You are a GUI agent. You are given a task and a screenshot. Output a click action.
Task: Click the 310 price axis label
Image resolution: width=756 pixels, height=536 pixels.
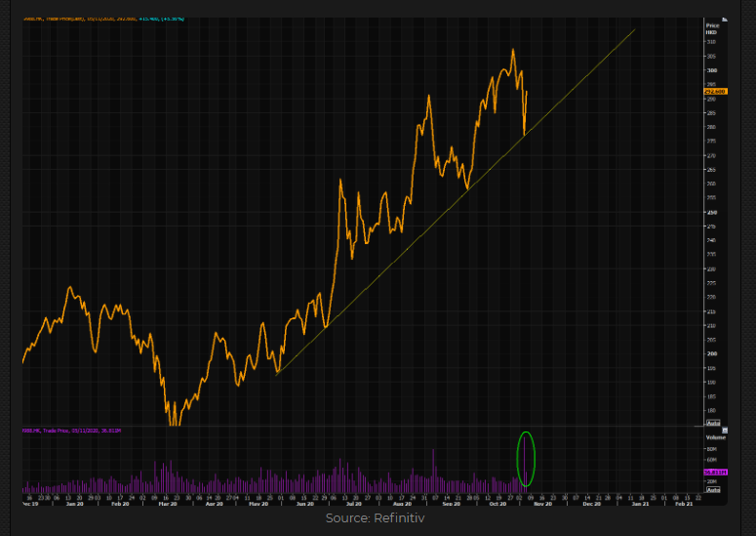[711, 42]
